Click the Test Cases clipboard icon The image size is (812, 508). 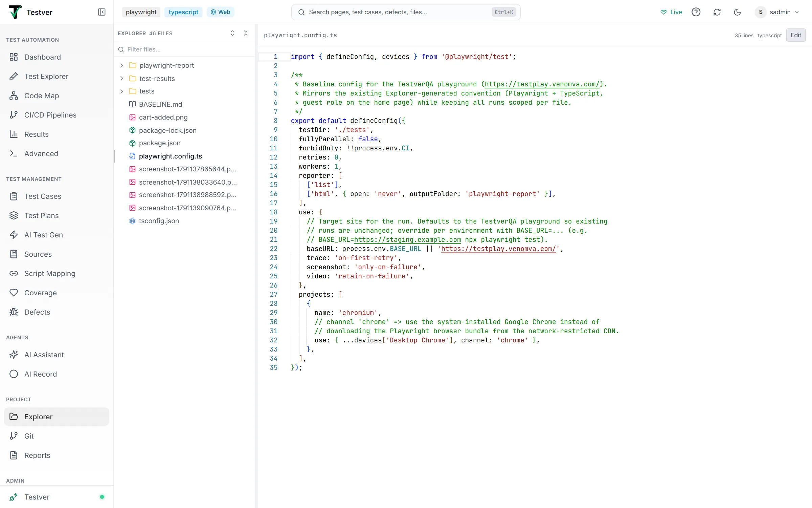(x=14, y=196)
